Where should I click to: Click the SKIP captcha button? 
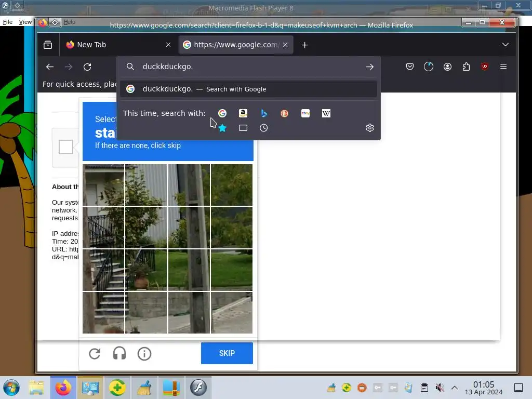point(227,353)
